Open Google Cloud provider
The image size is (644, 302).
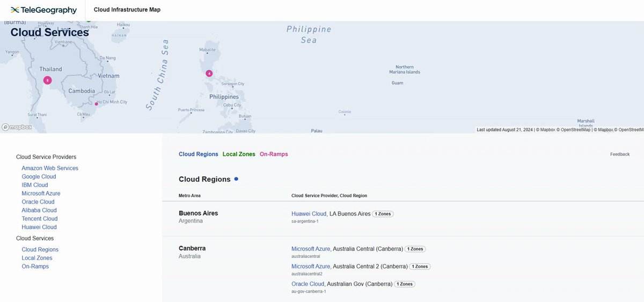tap(39, 177)
